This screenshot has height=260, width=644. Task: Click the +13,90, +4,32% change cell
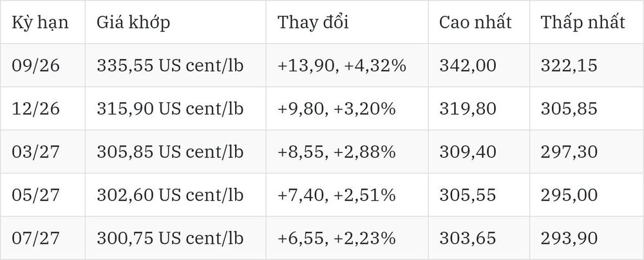(x=347, y=65)
